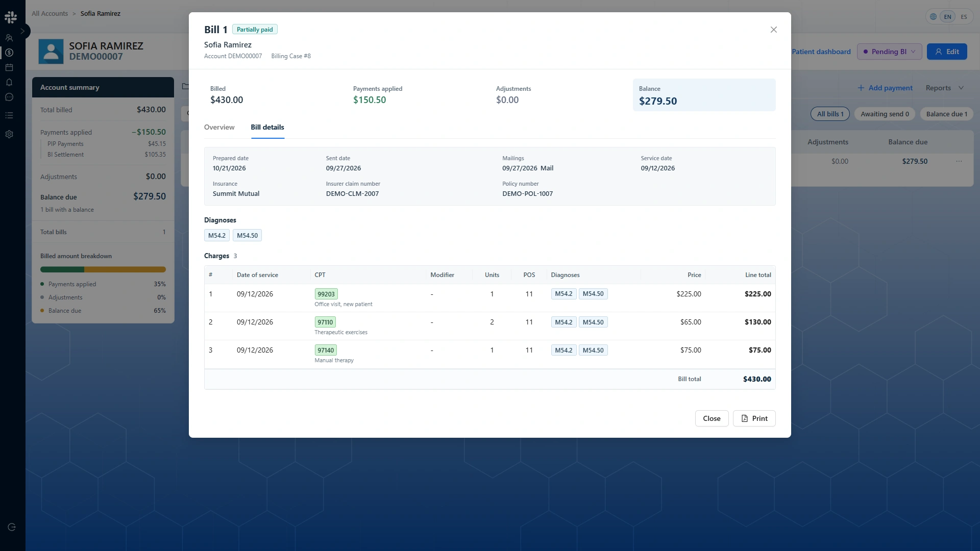980x551 pixels.
Task: Open the Pending BI status dropdown
Action: [x=889, y=52]
